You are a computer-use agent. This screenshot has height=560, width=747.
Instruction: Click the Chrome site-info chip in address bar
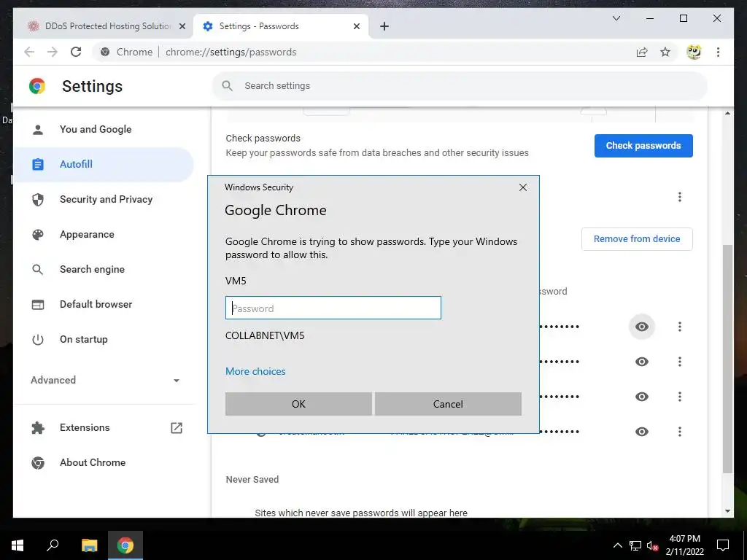coord(127,52)
